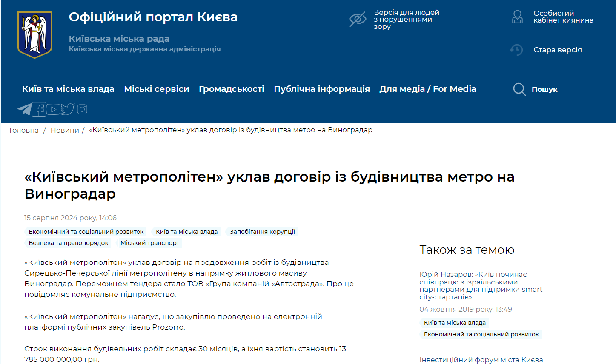This screenshot has width=616, height=364.
Task: Toggle visually impaired version eye icon
Action: (358, 19)
